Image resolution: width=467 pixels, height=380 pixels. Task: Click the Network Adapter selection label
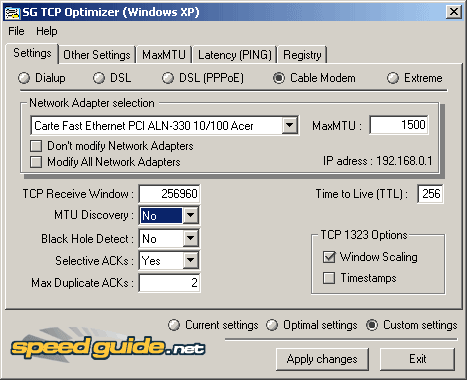[x=92, y=103]
